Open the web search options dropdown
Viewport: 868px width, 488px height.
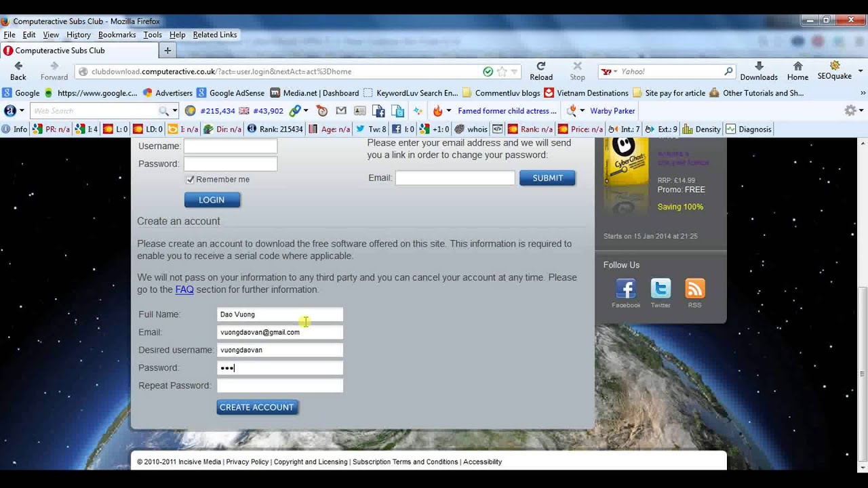[175, 110]
